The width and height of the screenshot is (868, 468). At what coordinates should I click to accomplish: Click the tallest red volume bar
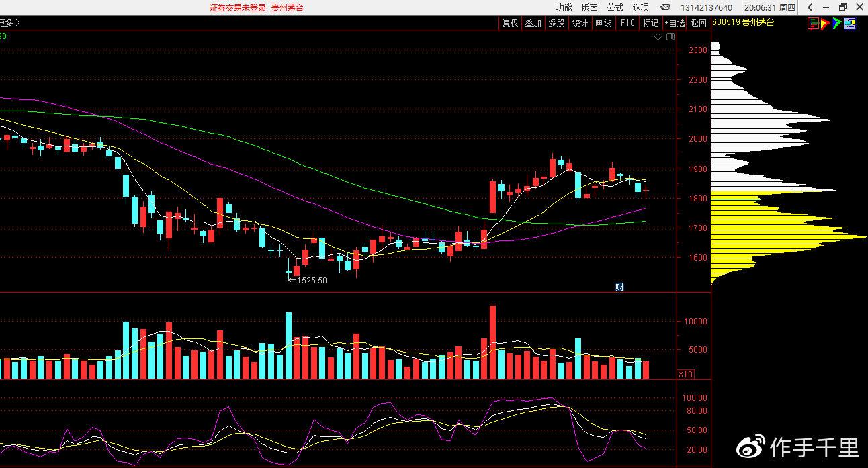point(492,342)
